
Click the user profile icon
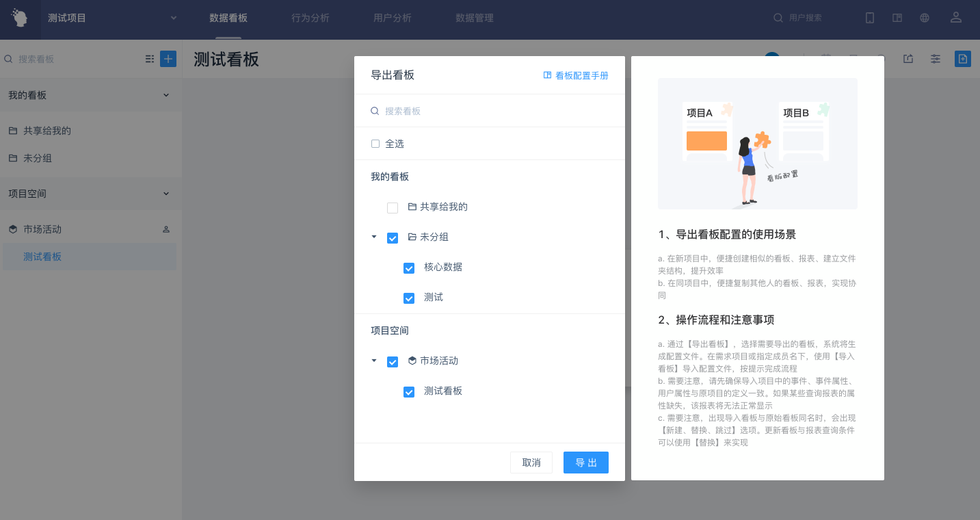pos(956,18)
